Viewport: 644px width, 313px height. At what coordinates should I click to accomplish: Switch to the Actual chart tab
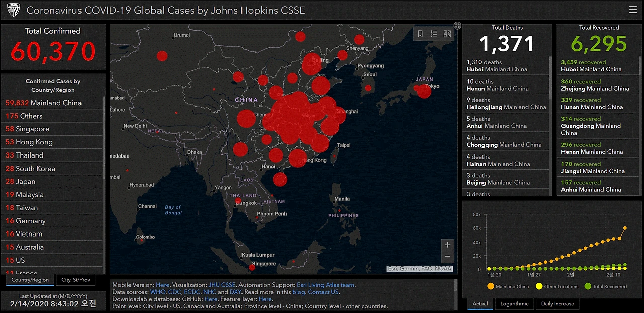pos(480,304)
